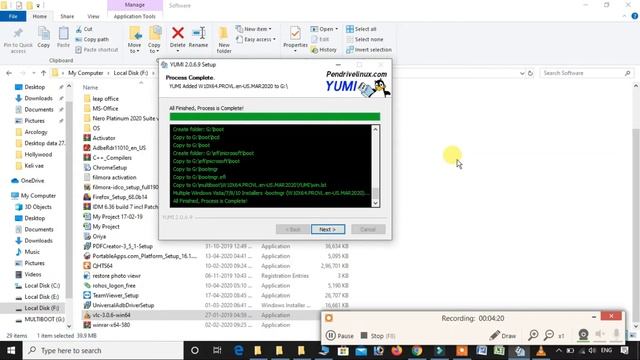
Task: Select the ChromeSetup file
Action: pyautogui.click(x=110, y=167)
